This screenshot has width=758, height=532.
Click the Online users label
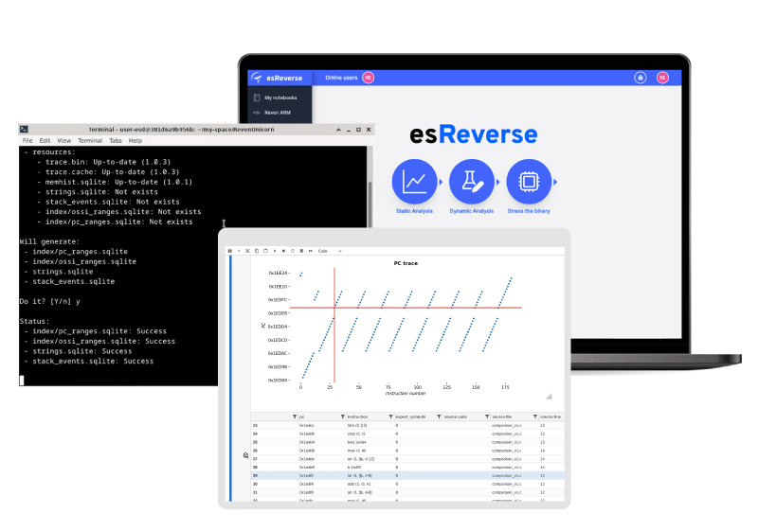point(341,78)
